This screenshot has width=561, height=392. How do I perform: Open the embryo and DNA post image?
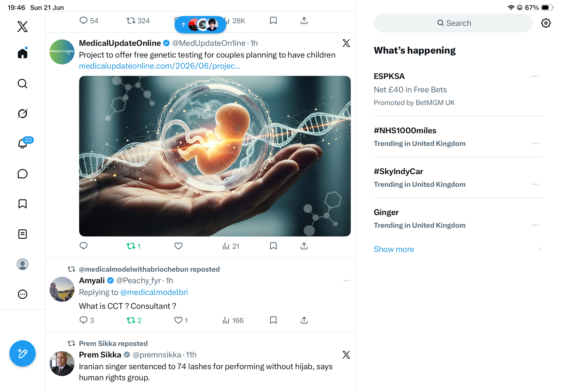coord(215,156)
